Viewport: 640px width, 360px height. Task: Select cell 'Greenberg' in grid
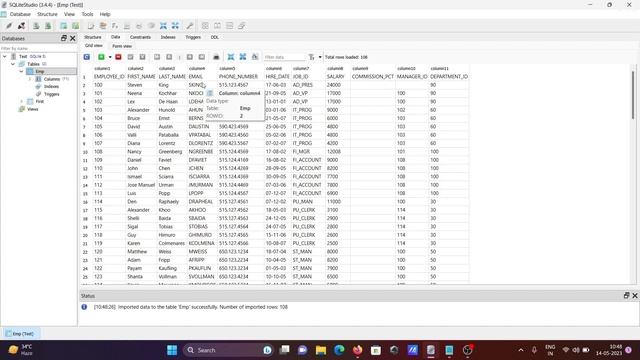click(172, 152)
